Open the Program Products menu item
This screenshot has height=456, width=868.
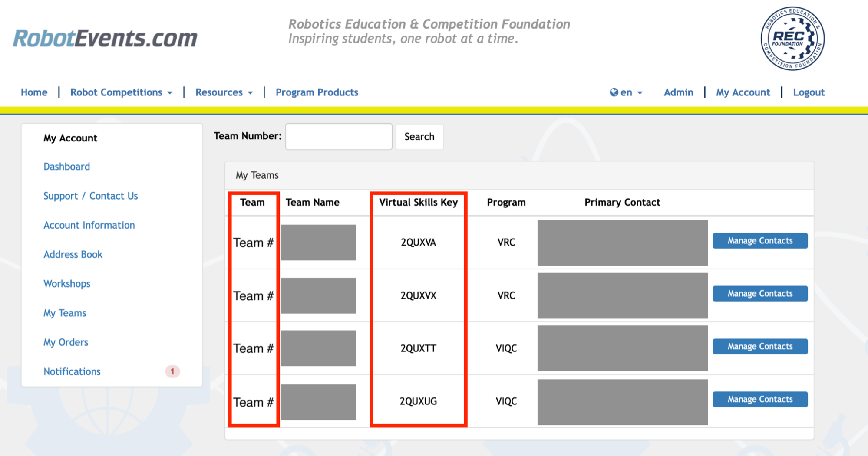[x=317, y=92]
